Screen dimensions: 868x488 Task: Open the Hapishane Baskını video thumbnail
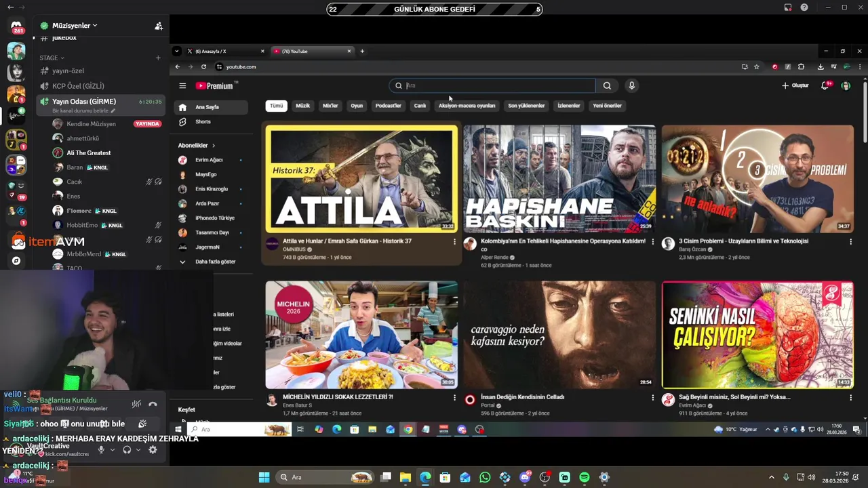(x=559, y=179)
